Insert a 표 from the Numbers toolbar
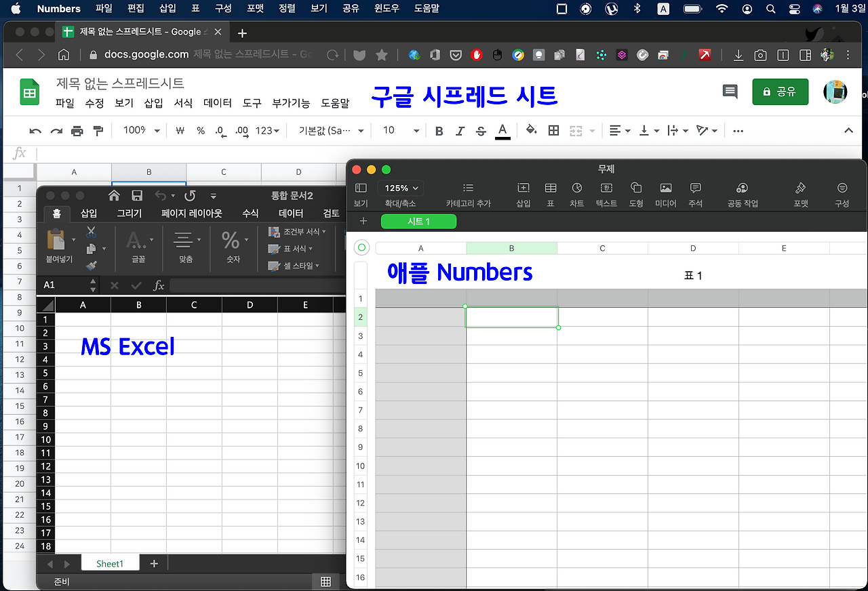 click(551, 193)
